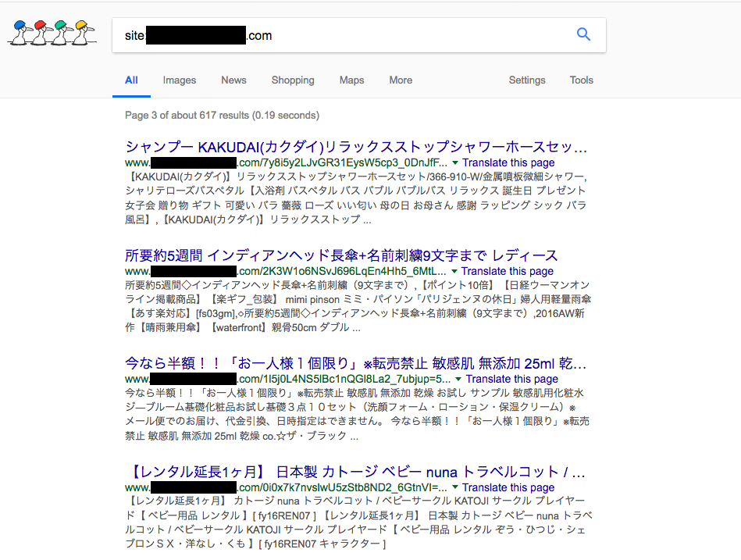Open the シャンプー KAKUDAI result title
The width and height of the screenshot is (741, 560).
(356, 147)
